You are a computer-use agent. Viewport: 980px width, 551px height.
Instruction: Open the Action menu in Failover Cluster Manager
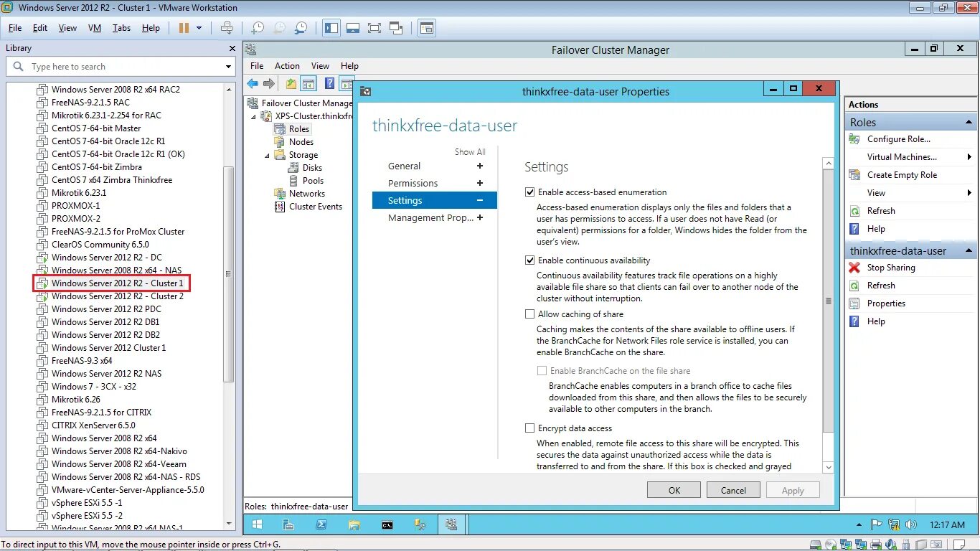[287, 65]
